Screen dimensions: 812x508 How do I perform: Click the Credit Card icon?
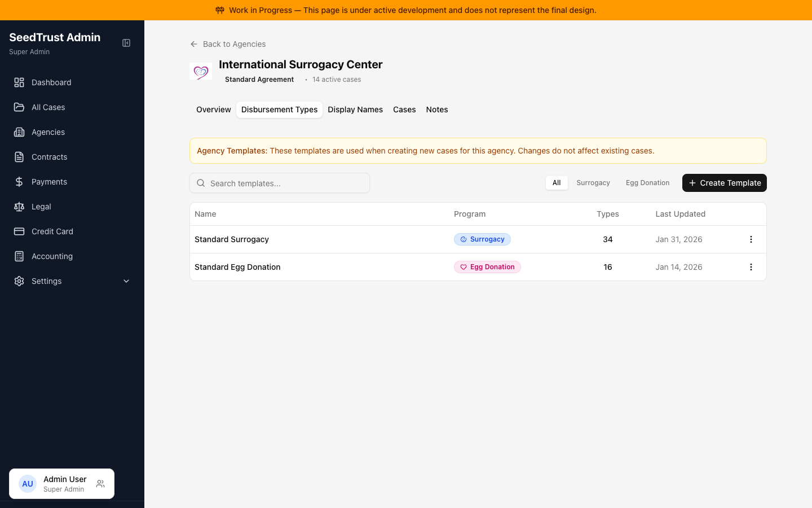tap(19, 231)
